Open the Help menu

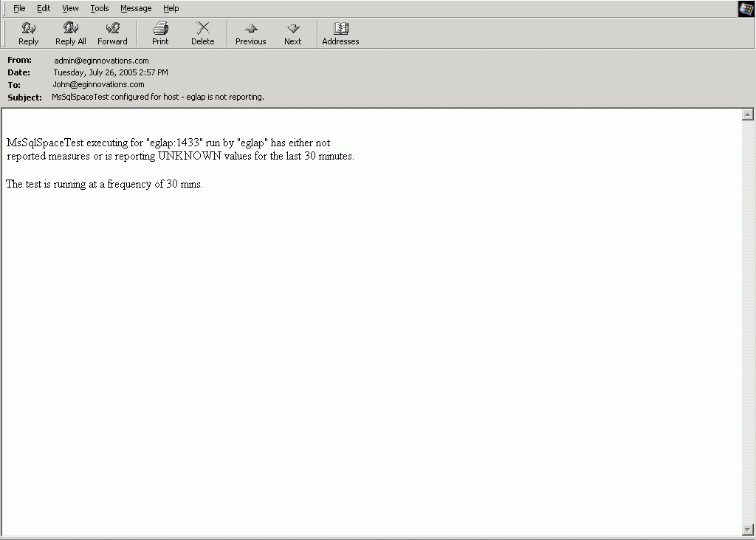(x=171, y=8)
